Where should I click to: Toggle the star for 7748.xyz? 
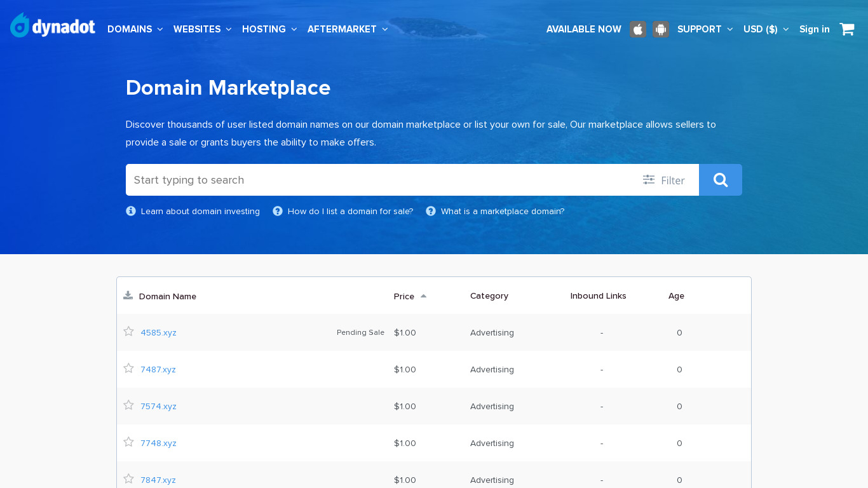click(x=129, y=442)
